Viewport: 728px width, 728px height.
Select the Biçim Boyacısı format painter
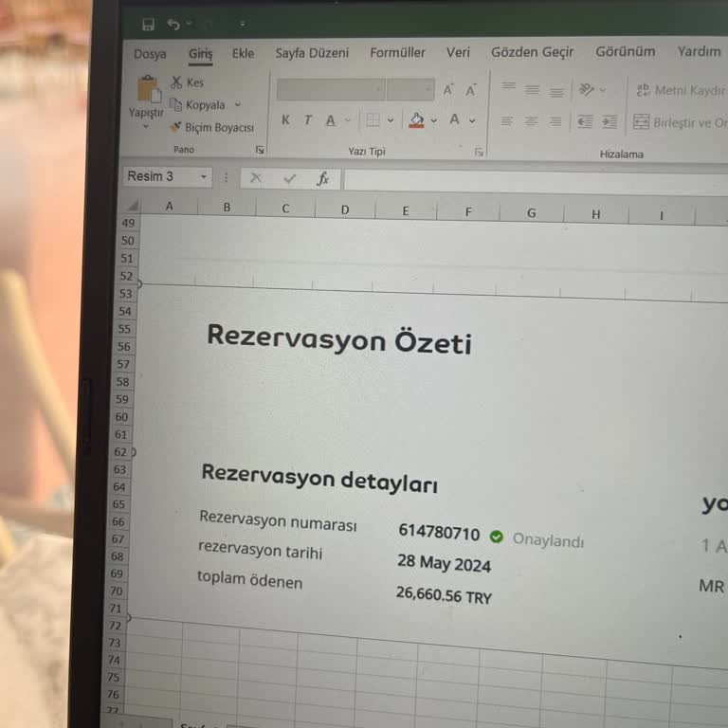[211, 127]
